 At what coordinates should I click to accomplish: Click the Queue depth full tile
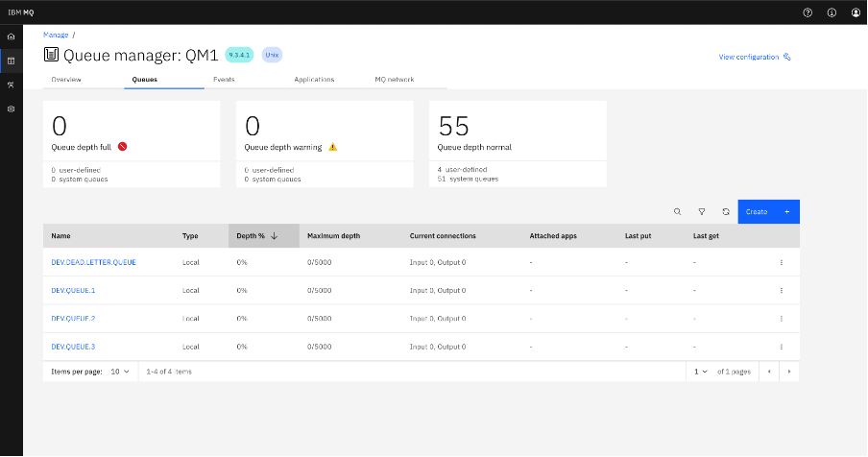pyautogui.click(x=132, y=144)
